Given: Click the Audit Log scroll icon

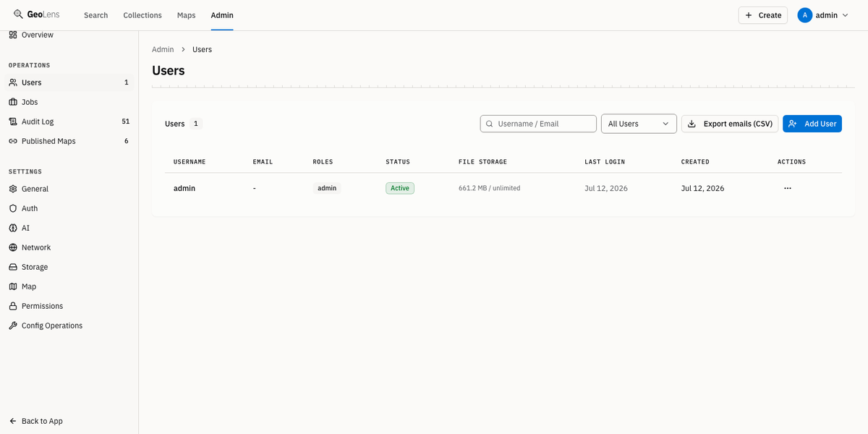Looking at the screenshot, I should point(13,122).
